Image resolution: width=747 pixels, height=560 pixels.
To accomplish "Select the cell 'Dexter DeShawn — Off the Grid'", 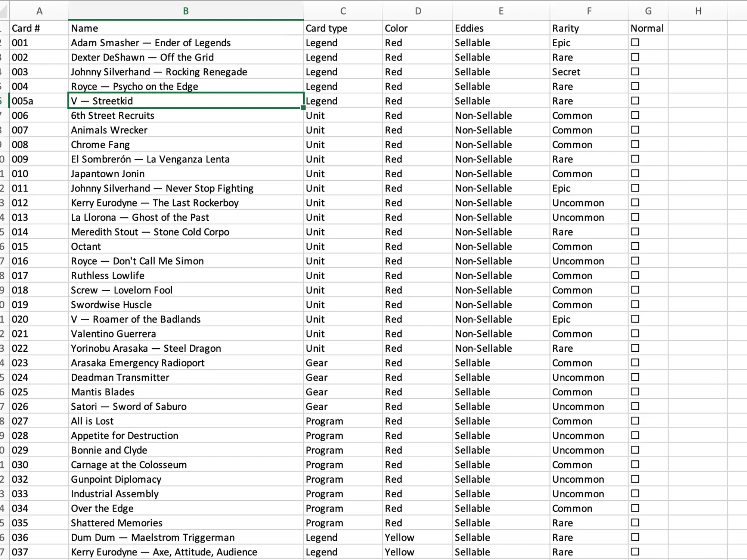I will [x=186, y=57].
